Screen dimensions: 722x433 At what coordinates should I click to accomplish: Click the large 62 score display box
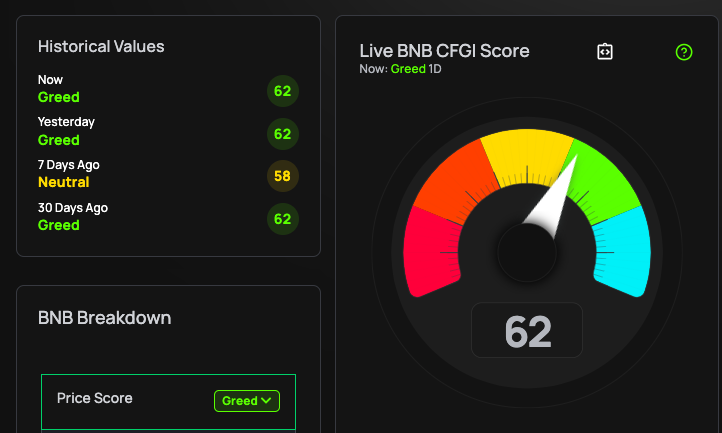(527, 331)
